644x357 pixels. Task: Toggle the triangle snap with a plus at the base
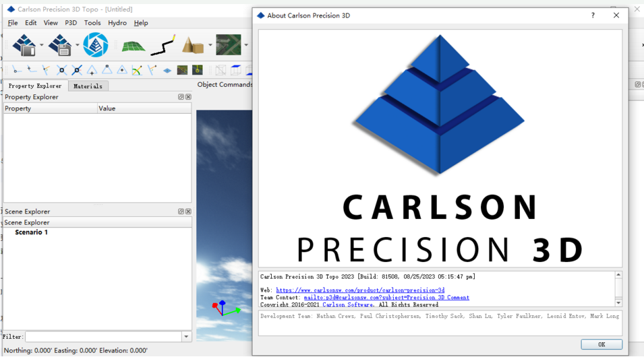[x=92, y=70]
